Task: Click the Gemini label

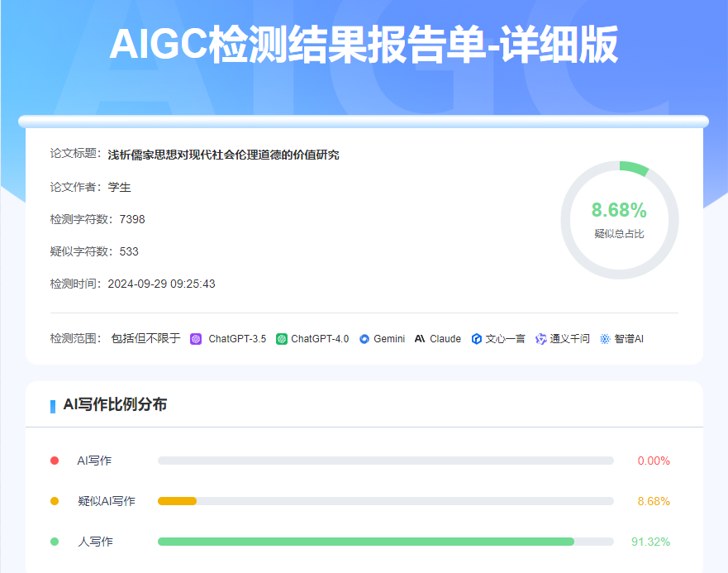Action: coord(389,339)
